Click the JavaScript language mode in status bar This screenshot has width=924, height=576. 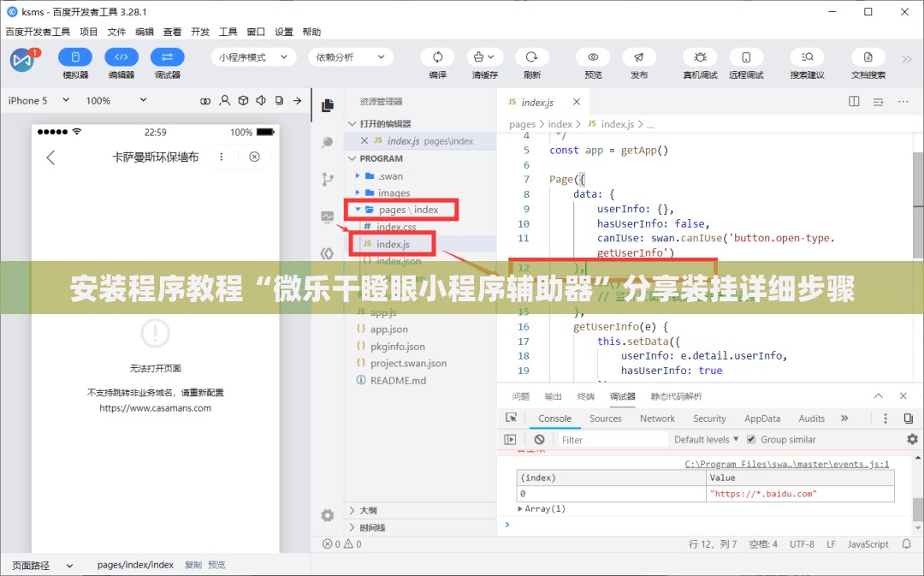[x=868, y=544]
